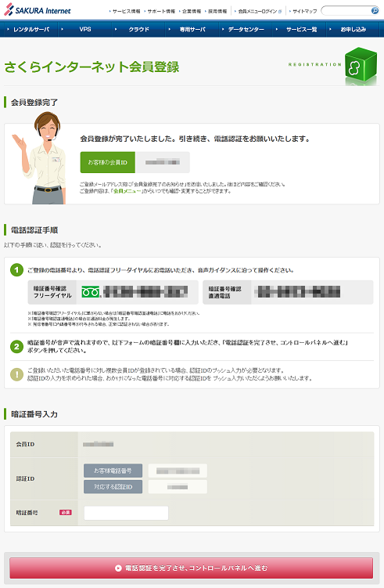
Task: Click the green step 2 circle
Action: (16, 347)
